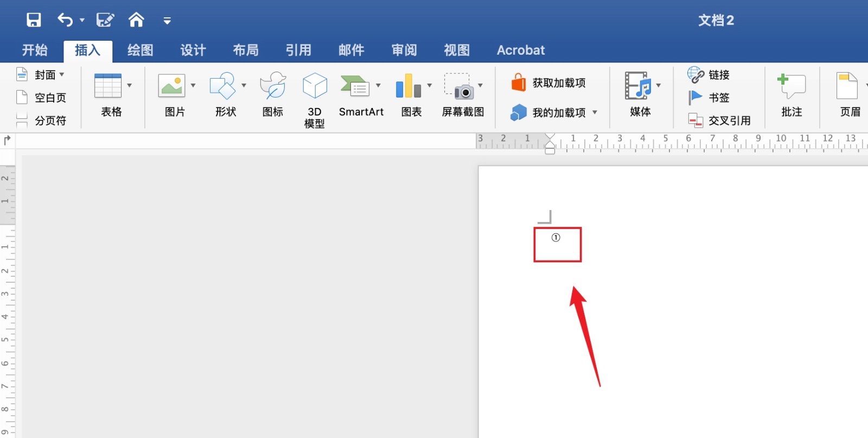Expand the 我的加载项 dropdown arrow
Screen dimensions: 868x438
[x=595, y=112]
